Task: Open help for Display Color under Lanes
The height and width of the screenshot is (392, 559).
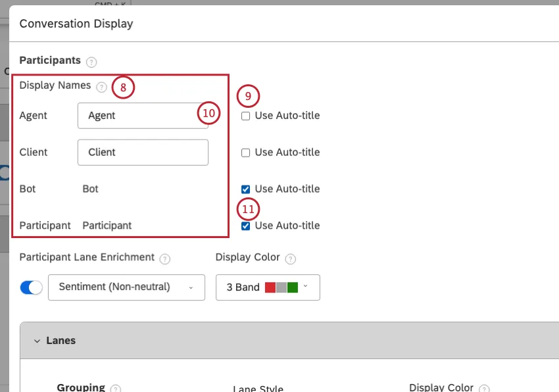Action: coord(485,388)
